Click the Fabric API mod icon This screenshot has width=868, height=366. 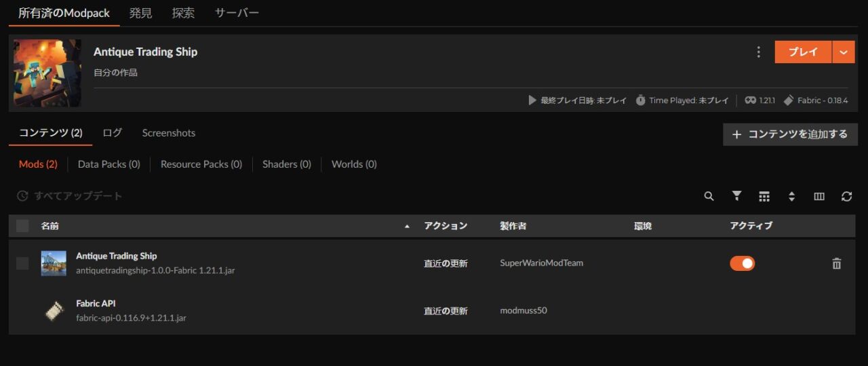click(x=54, y=311)
